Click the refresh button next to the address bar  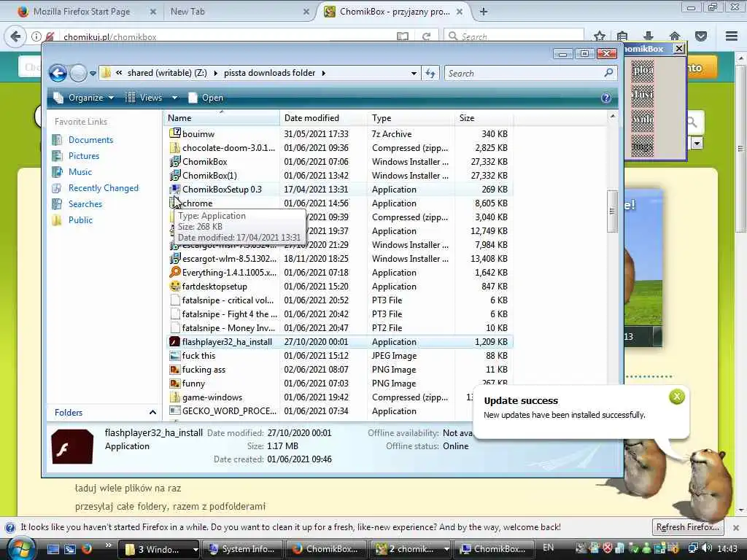430,74
